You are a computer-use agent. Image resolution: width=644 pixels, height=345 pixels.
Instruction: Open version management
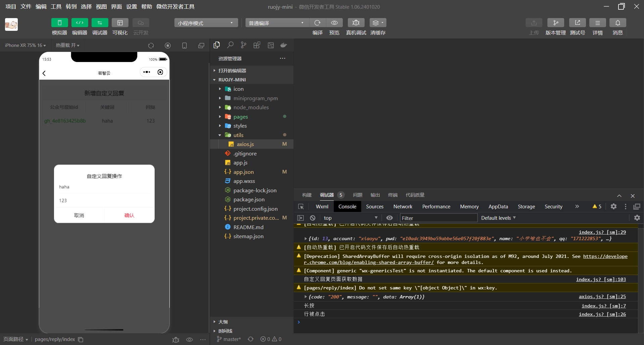(x=555, y=23)
